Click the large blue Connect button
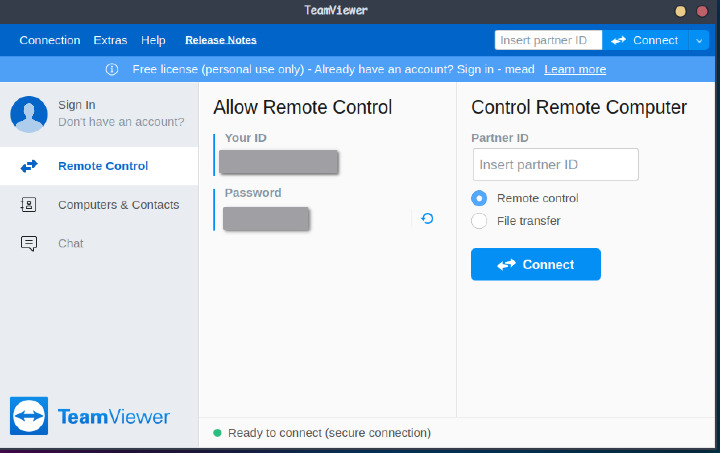This screenshot has width=720, height=453. [x=536, y=264]
